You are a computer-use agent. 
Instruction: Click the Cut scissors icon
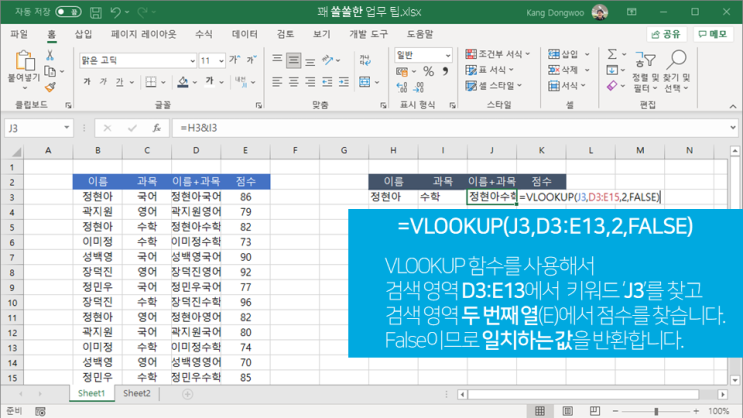pos(50,55)
